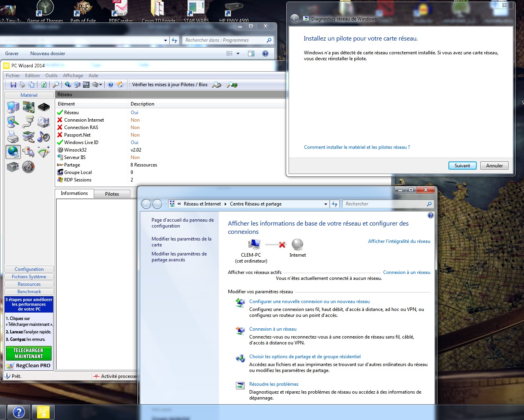The width and height of the screenshot is (524, 420).
Task: Select the Video monitor icon in Matériel panel
Action: tap(13, 122)
